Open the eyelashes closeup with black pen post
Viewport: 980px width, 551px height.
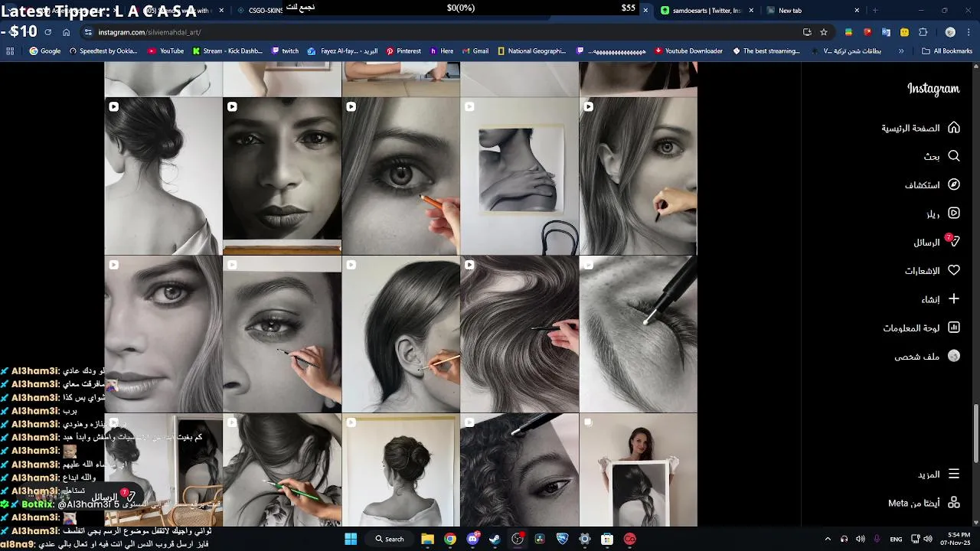[x=638, y=334]
